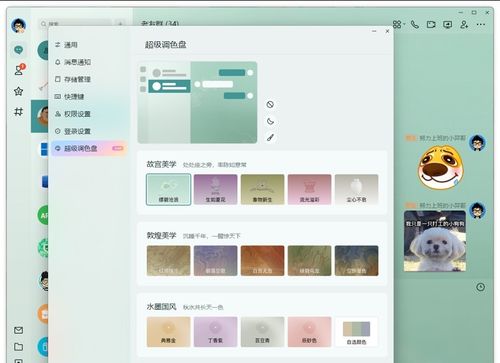Select the grey-white vase 故宫美学 theme
Image resolution: width=500 pixels, height=363 pixels.
[357, 189]
